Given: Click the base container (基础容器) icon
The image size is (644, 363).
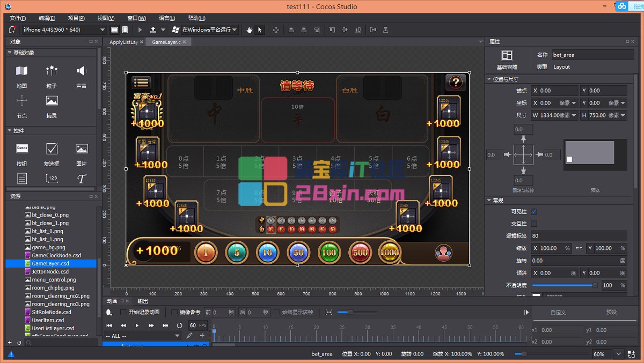Looking at the screenshot, I should tap(507, 56).
